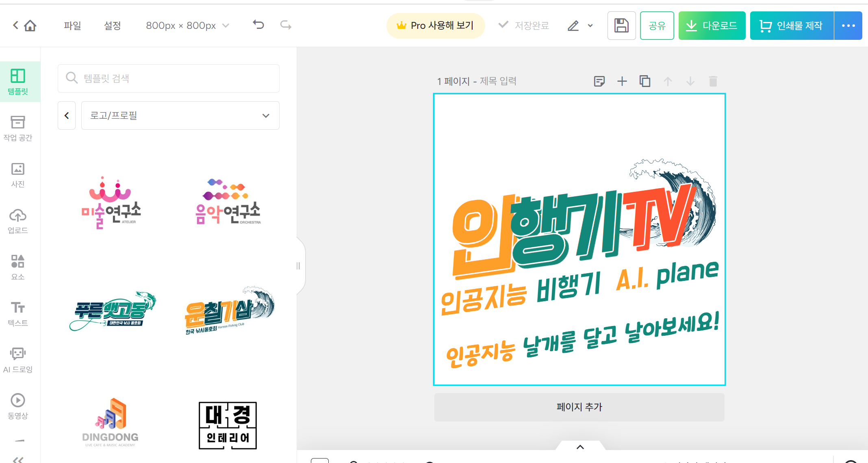Open the 요소 elements panel
Viewport: 868px width, 463px height.
point(18,267)
